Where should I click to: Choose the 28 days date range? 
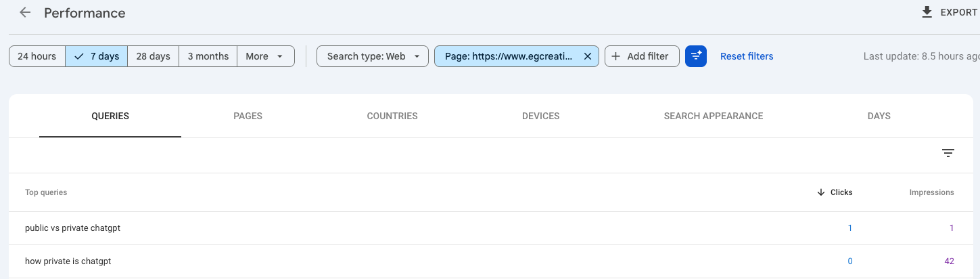[x=154, y=56]
